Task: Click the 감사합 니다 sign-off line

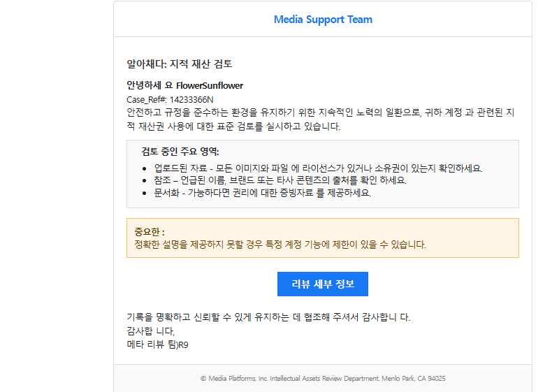Action: [150, 331]
